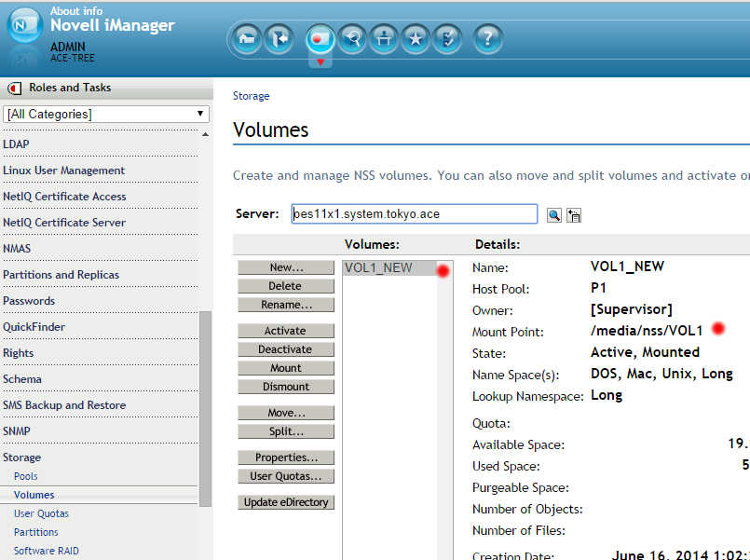Click the [Supervisor] owner value

tap(632, 309)
